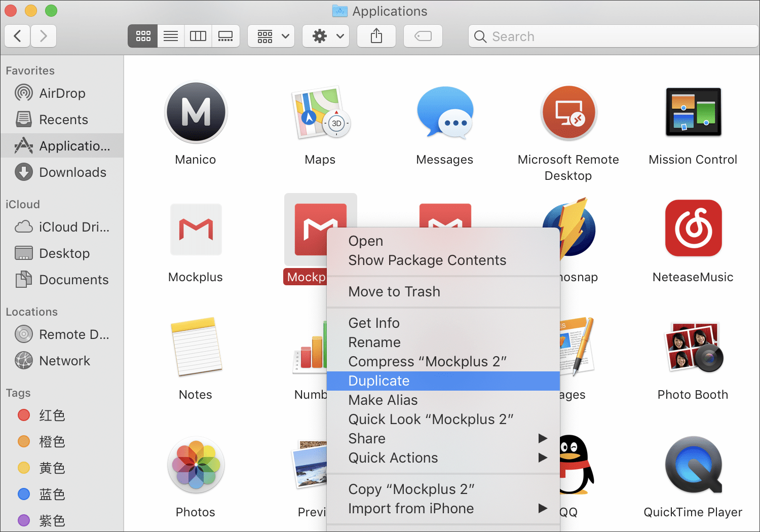Select the QuickTime Player icon

(693, 465)
